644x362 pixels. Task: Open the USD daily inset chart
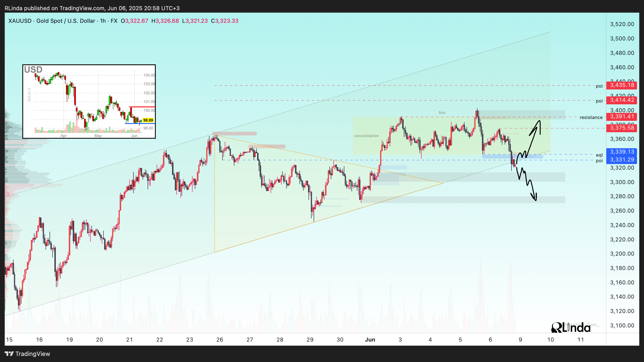tap(89, 102)
